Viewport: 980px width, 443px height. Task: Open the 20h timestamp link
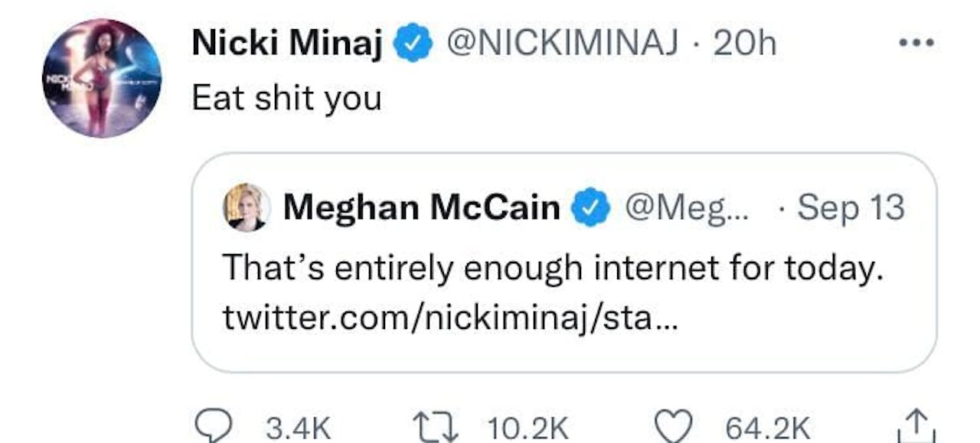744,45
